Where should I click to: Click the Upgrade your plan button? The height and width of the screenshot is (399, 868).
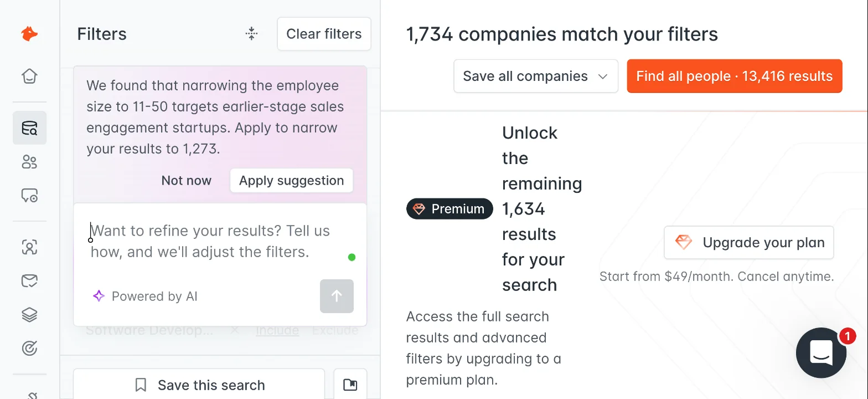click(x=749, y=242)
